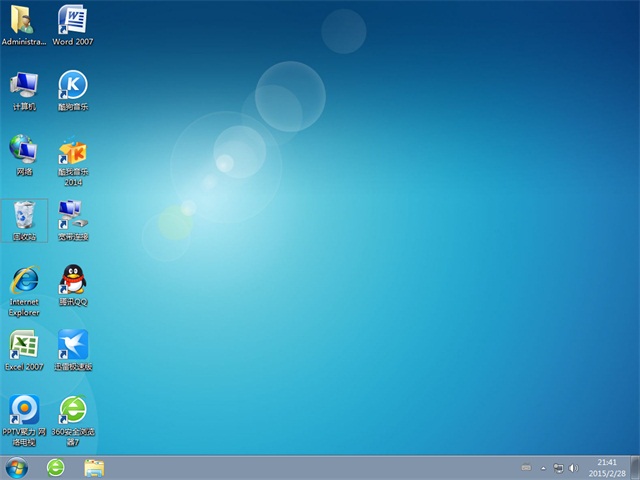Click the taskbar clock showing 21:41
This screenshot has width=640, height=480.
pos(607,467)
